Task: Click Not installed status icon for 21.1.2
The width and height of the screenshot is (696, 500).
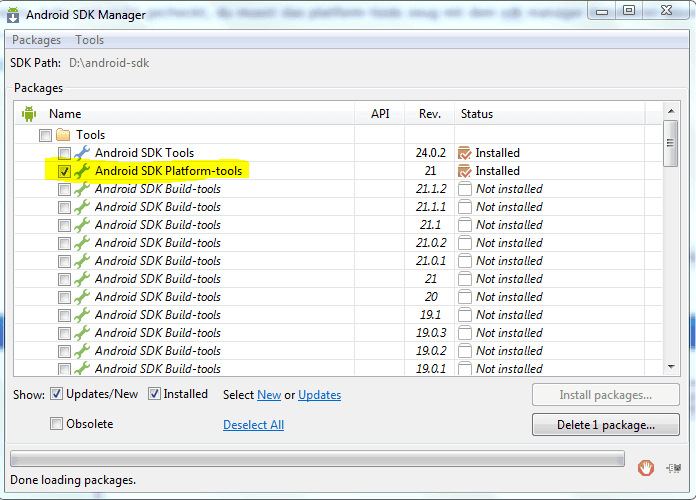Action: coord(464,189)
